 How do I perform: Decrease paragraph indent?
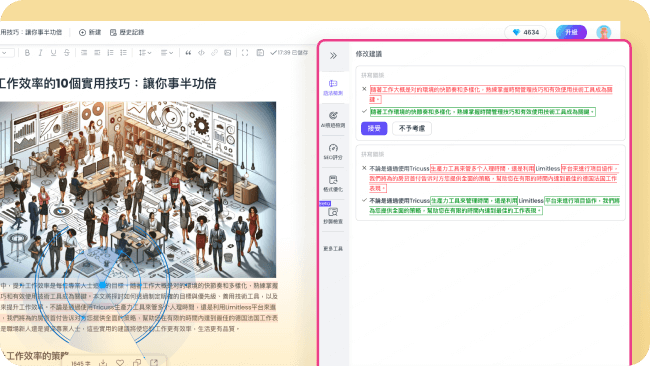coord(97,53)
